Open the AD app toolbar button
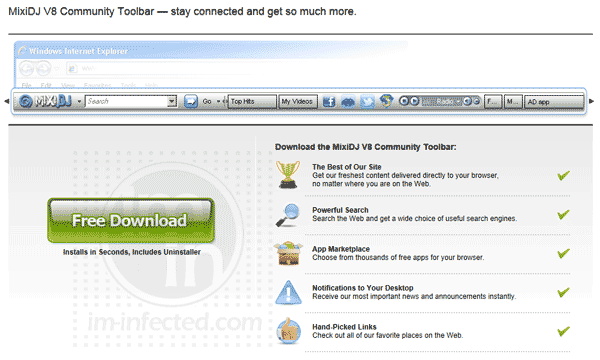The width and height of the screenshot is (600, 360). (554, 102)
